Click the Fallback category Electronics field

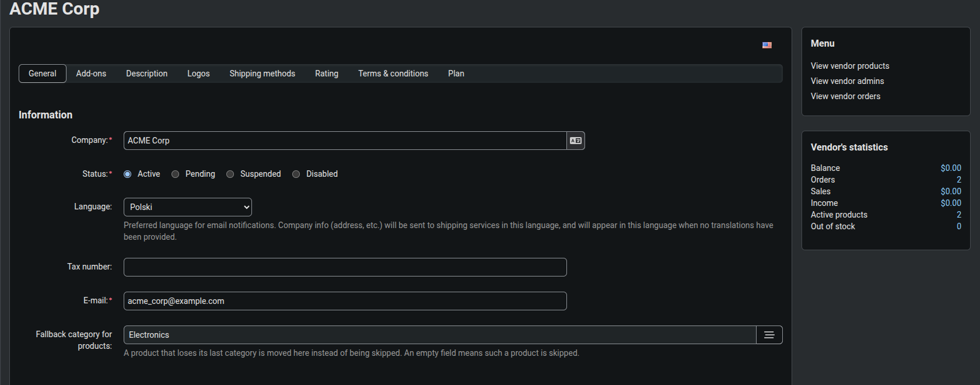pyautogui.click(x=440, y=335)
